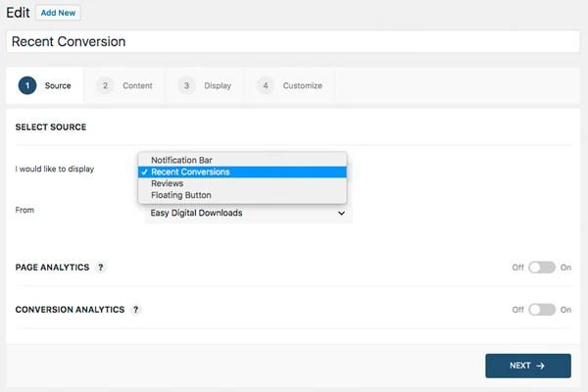Click the step 3 number circle
Image resolution: width=588 pixels, height=392 pixels.
coord(186,85)
